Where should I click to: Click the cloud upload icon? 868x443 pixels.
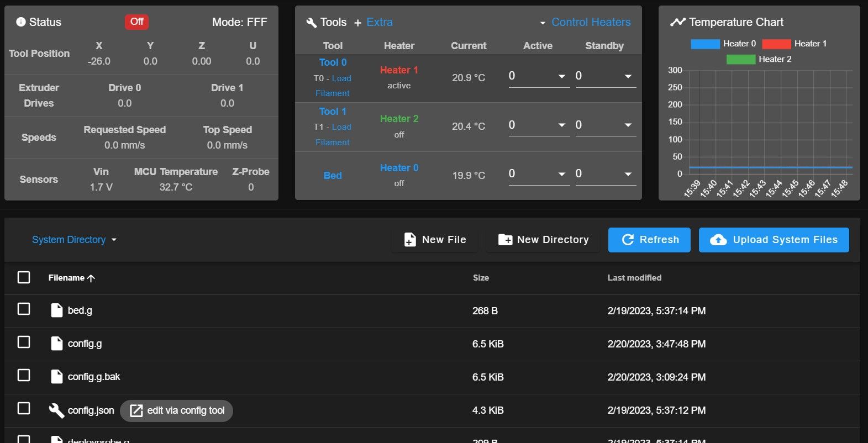pyautogui.click(x=718, y=240)
